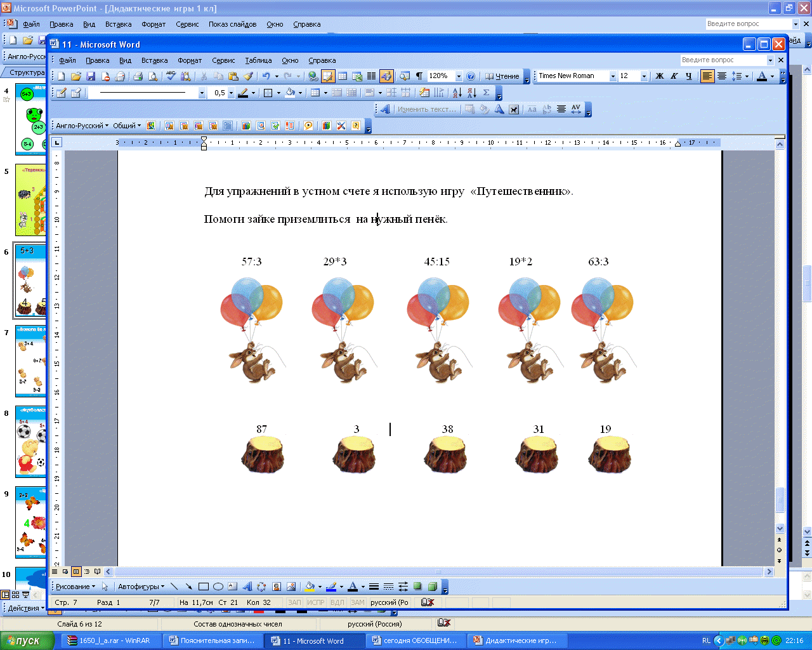Toggle show paragraph marks (¶)
The width and height of the screenshot is (812, 650).
(x=419, y=76)
